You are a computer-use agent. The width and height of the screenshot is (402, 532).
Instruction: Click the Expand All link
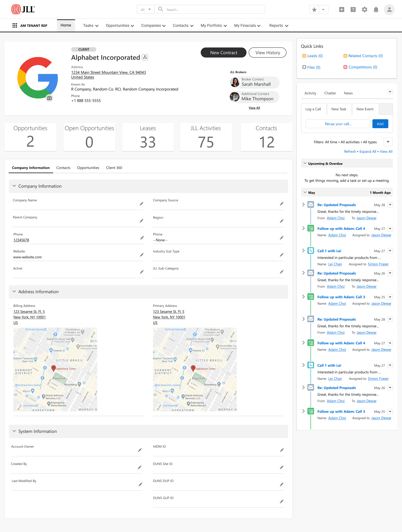click(368, 151)
